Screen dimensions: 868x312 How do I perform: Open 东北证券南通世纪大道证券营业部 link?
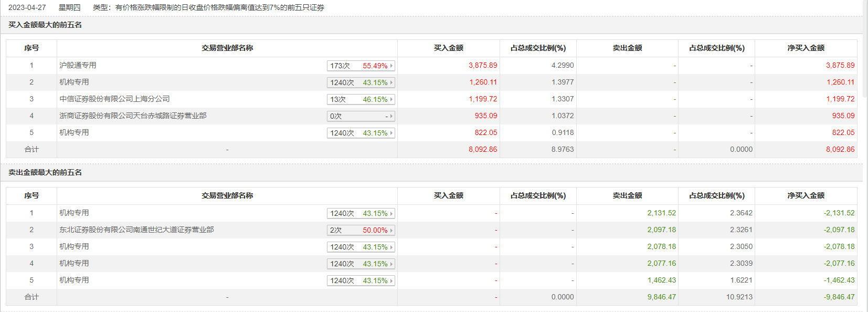tap(136, 230)
